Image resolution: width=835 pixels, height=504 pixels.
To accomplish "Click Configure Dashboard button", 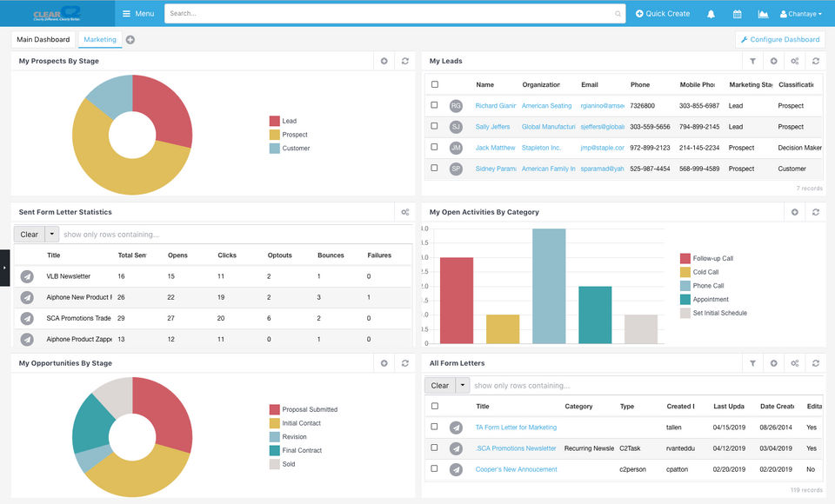I will coord(780,39).
